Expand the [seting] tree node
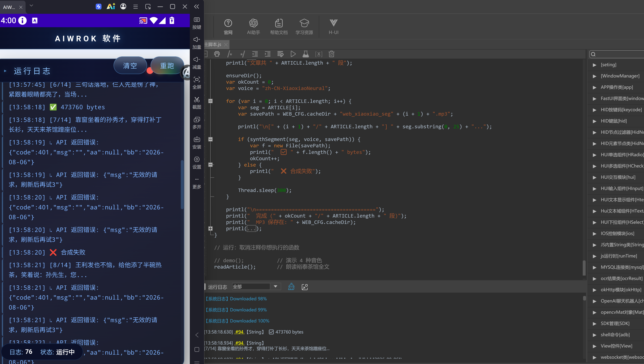Image resolution: width=644 pixels, height=364 pixels. (595, 65)
